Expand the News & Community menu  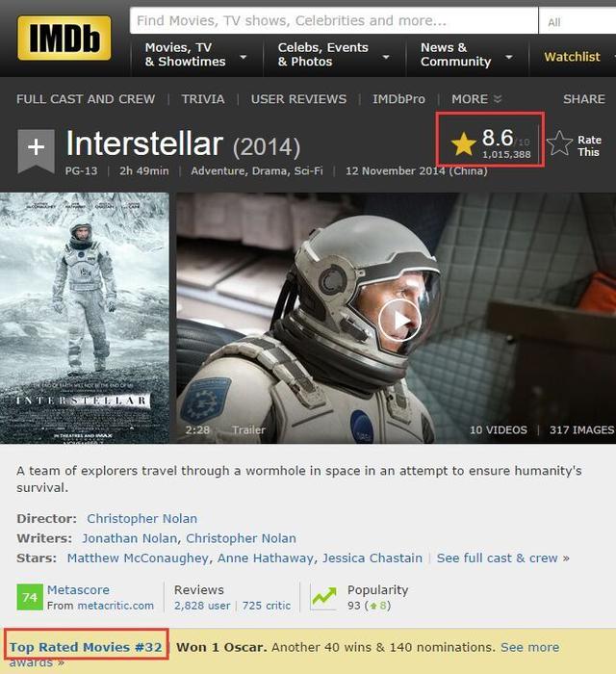pos(467,55)
